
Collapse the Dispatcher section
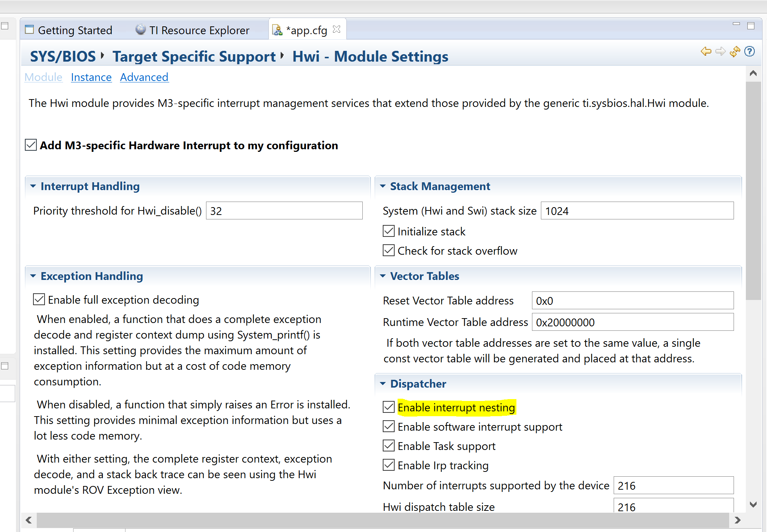tap(383, 384)
